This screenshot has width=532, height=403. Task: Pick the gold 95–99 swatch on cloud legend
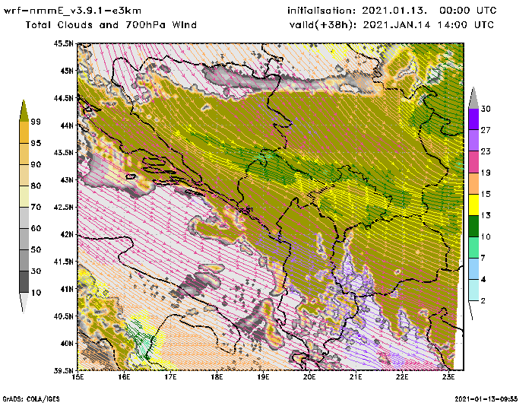24,132
